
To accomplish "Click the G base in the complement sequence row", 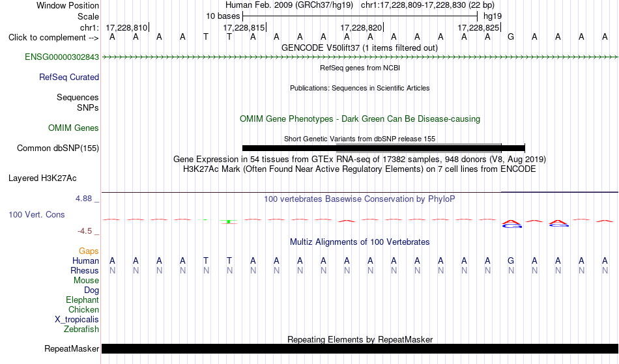I will click(511, 37).
